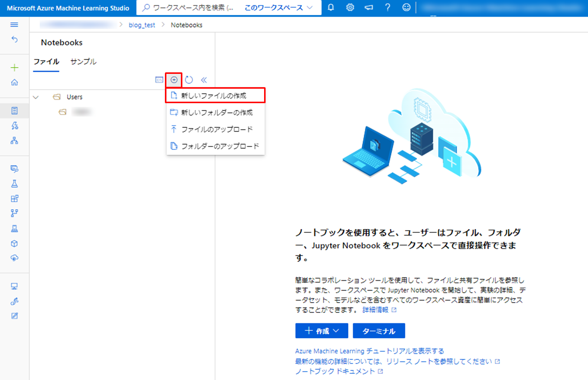Select 新しいファイルの作成 menu item

(x=214, y=96)
